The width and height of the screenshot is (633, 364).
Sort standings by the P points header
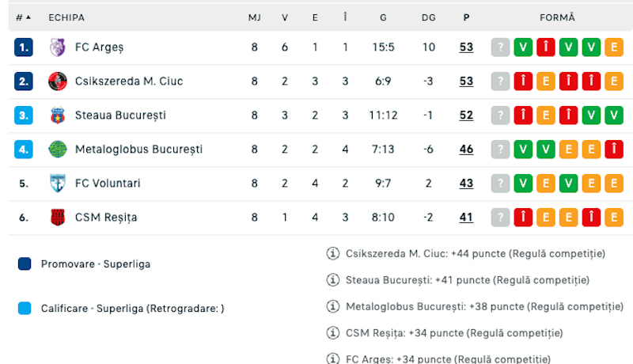click(x=466, y=17)
